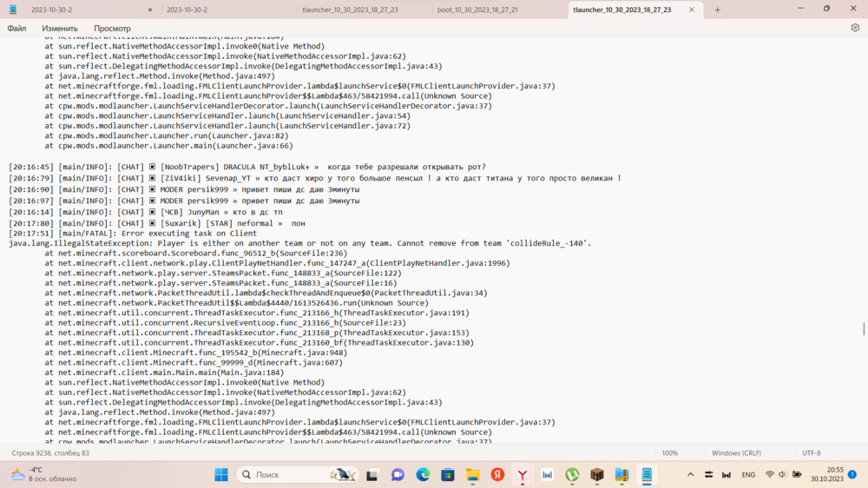Click the M tray icon
This screenshot has height=488, width=868.
pos(727,475)
